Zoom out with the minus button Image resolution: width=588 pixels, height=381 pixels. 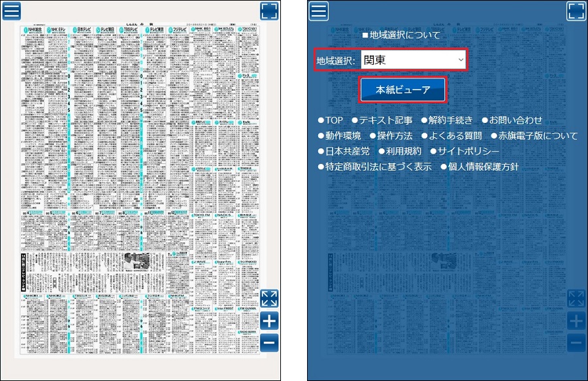click(x=269, y=342)
